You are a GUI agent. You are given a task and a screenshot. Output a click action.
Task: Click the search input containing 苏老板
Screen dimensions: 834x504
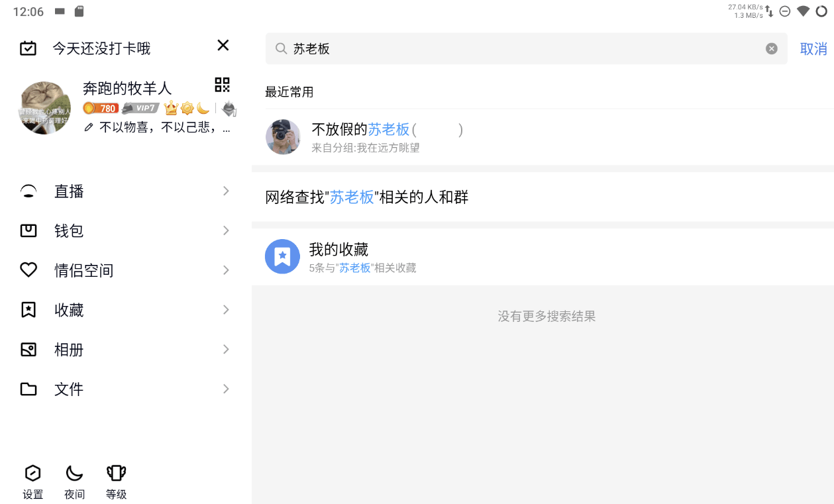point(523,49)
